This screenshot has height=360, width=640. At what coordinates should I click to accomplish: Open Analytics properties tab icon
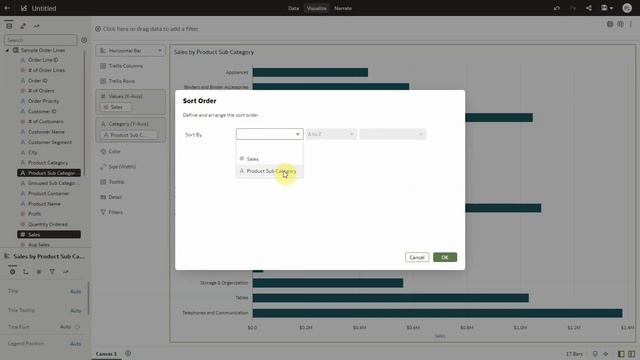point(65,272)
